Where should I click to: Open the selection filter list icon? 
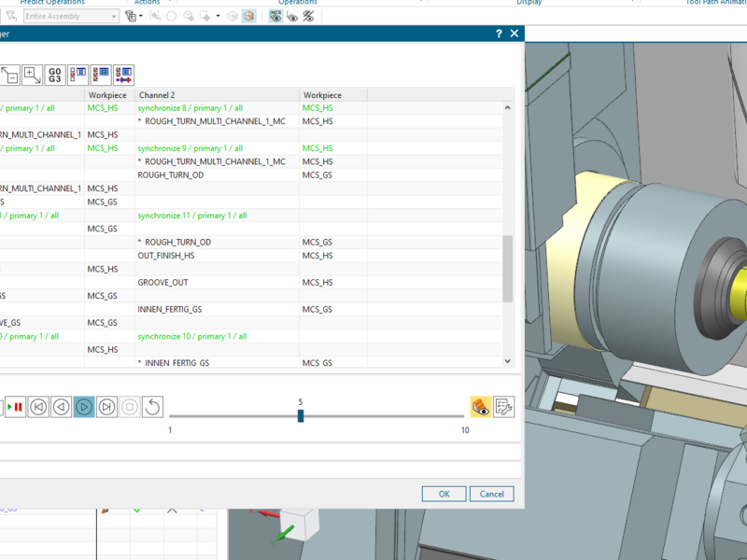click(131, 16)
